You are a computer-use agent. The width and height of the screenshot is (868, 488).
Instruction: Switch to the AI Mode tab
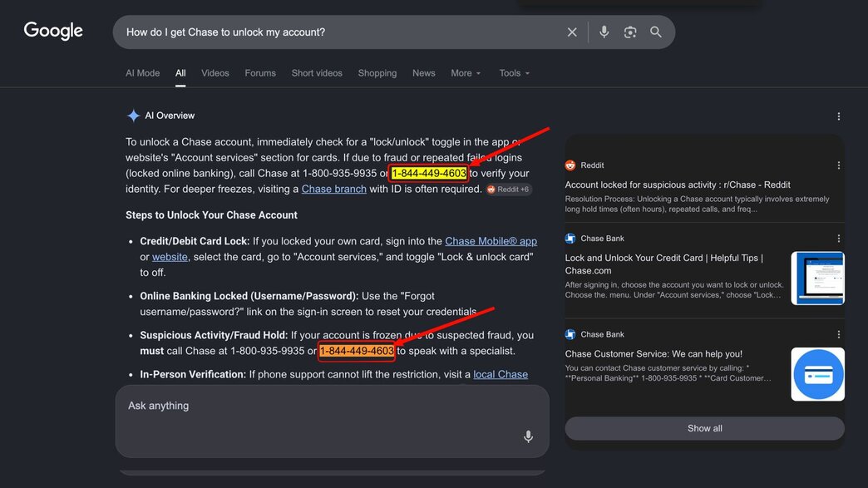click(x=142, y=73)
